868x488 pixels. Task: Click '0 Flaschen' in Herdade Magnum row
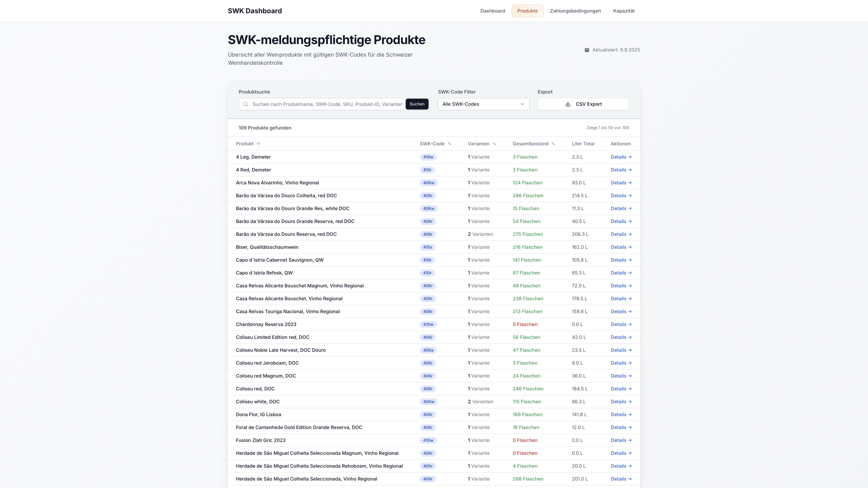click(525, 453)
